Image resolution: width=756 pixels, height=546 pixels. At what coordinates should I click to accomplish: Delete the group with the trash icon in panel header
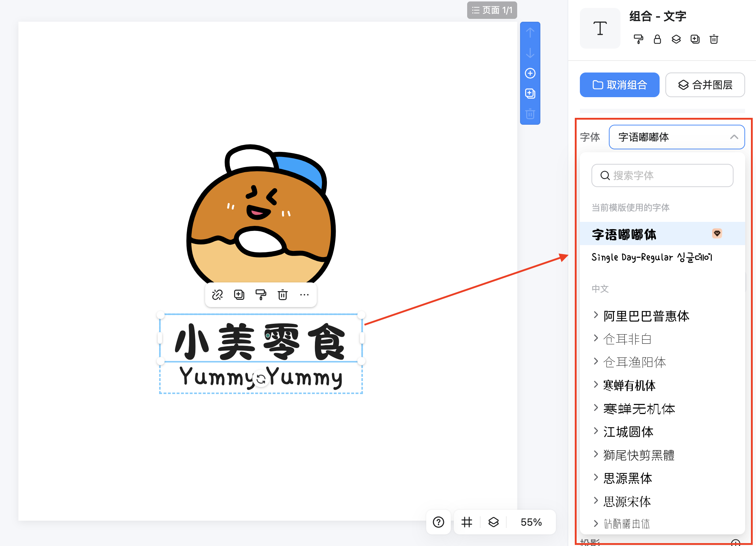pos(714,39)
